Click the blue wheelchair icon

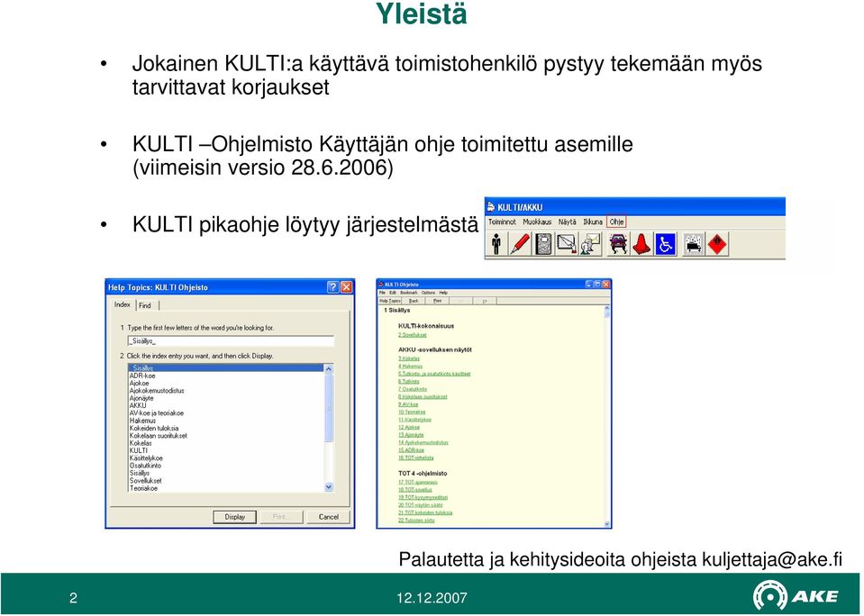click(665, 244)
